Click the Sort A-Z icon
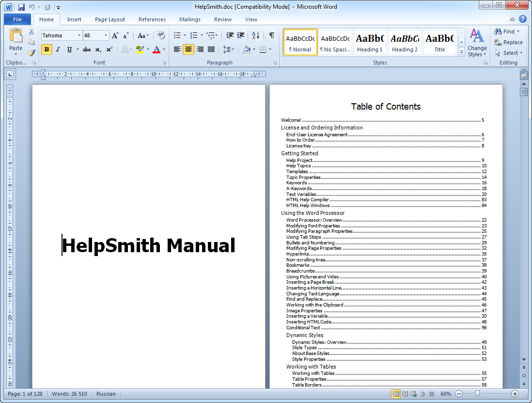The height and width of the screenshot is (403, 532). 255,35
